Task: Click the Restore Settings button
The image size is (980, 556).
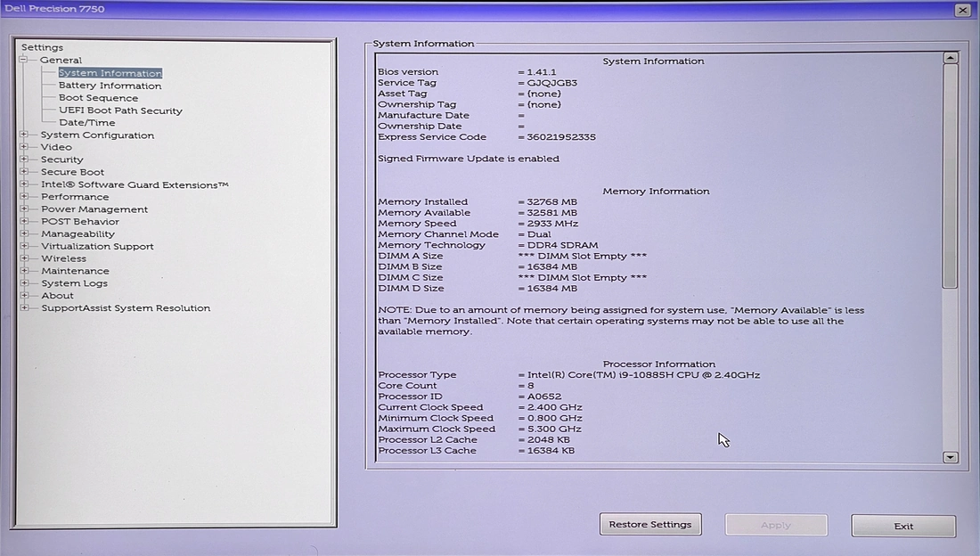Action: coord(650,525)
